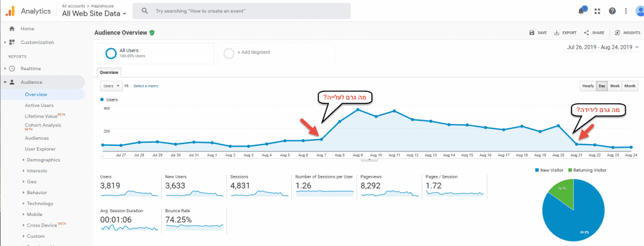
Task: Click the Users metric tile 3,819
Action: coord(129,186)
